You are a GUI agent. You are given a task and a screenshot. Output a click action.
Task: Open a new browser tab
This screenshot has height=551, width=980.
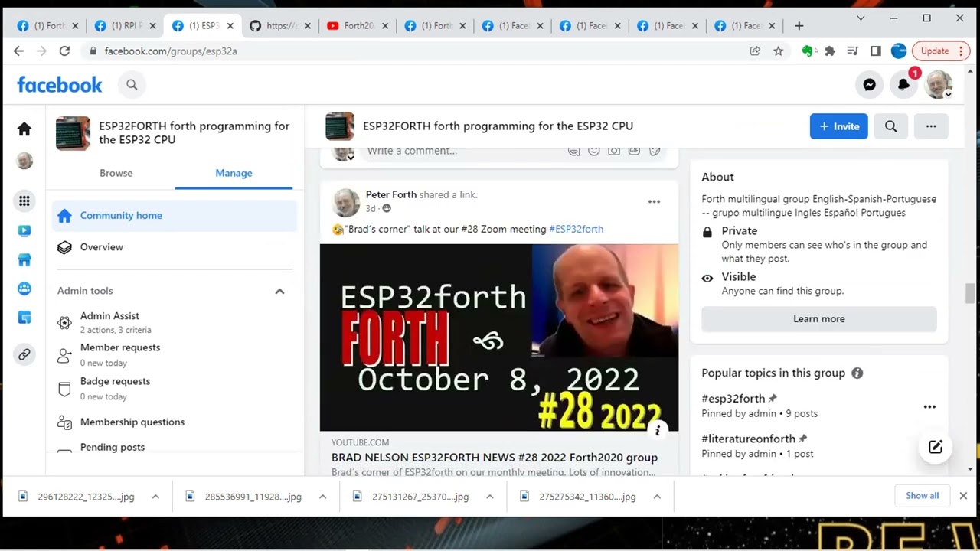[799, 26]
